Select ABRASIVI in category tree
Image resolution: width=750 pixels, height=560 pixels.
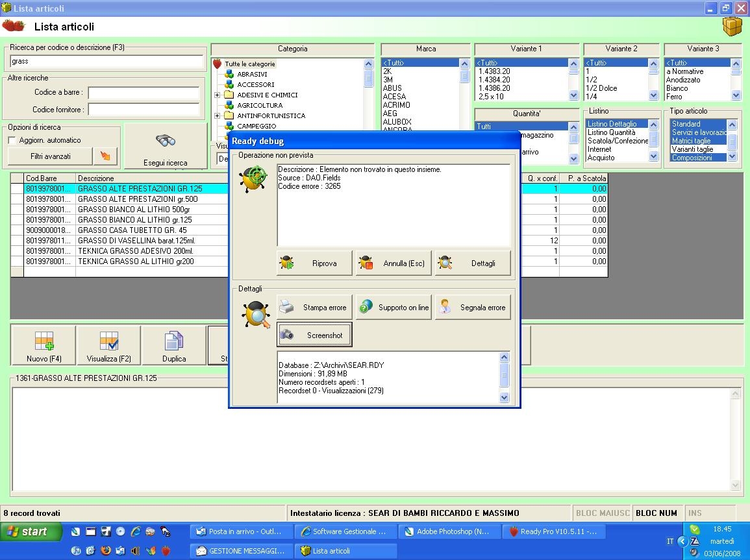coord(252,74)
